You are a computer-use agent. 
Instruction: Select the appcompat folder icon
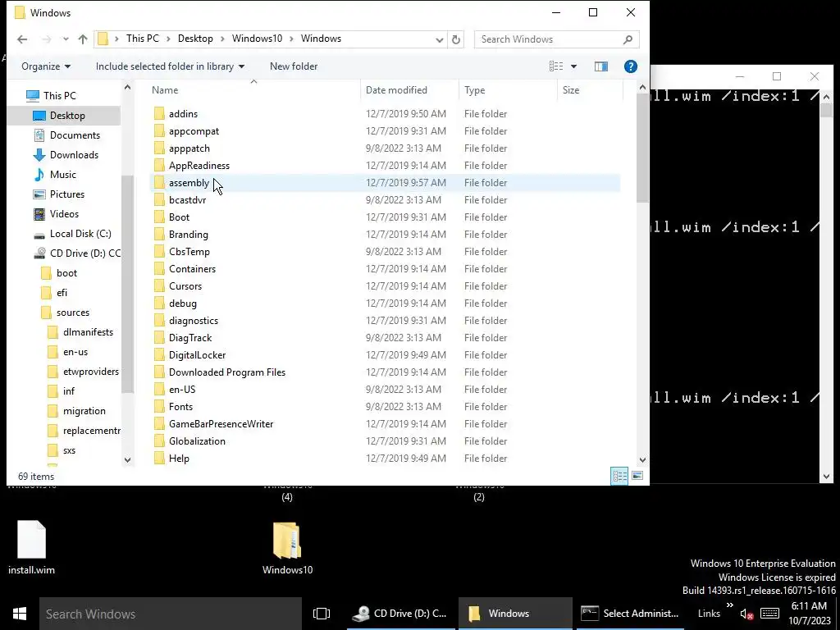(159, 130)
